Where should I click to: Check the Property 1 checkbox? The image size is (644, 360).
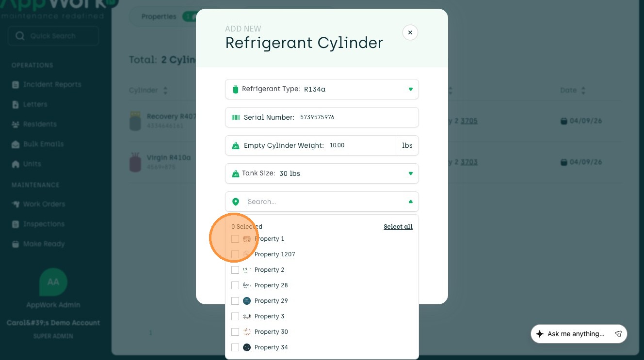(235, 239)
